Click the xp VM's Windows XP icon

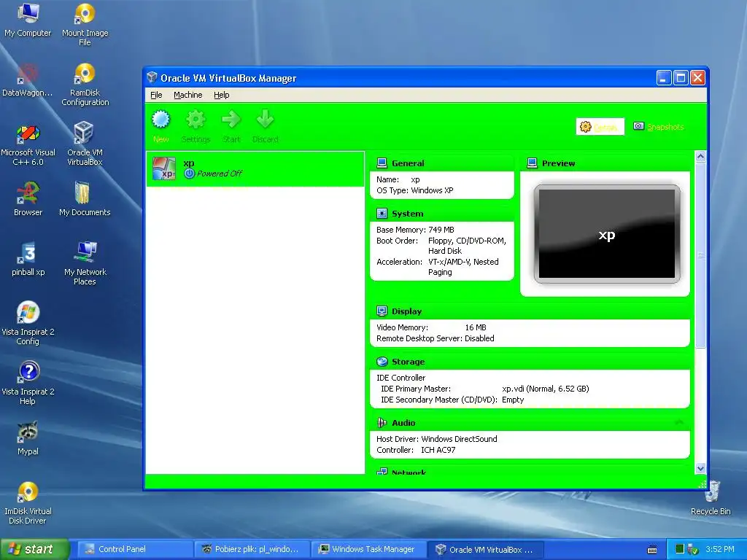164,168
